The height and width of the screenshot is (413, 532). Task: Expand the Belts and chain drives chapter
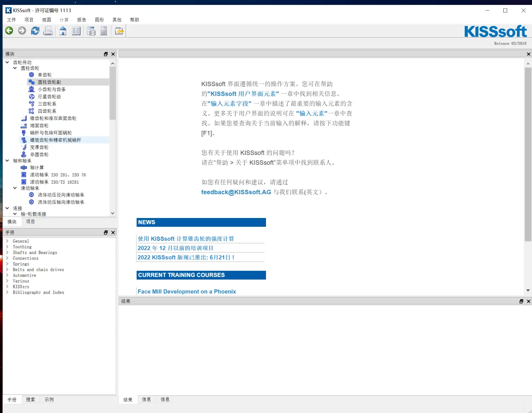7,269
